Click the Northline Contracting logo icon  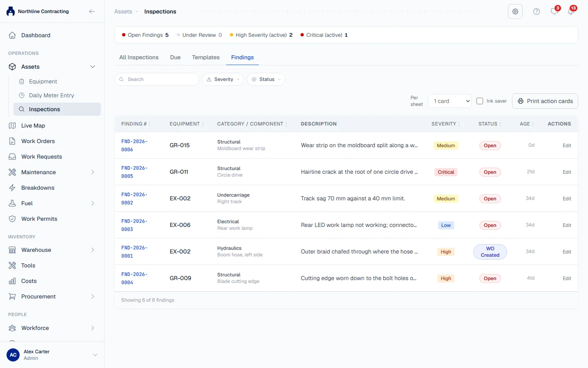tap(11, 11)
